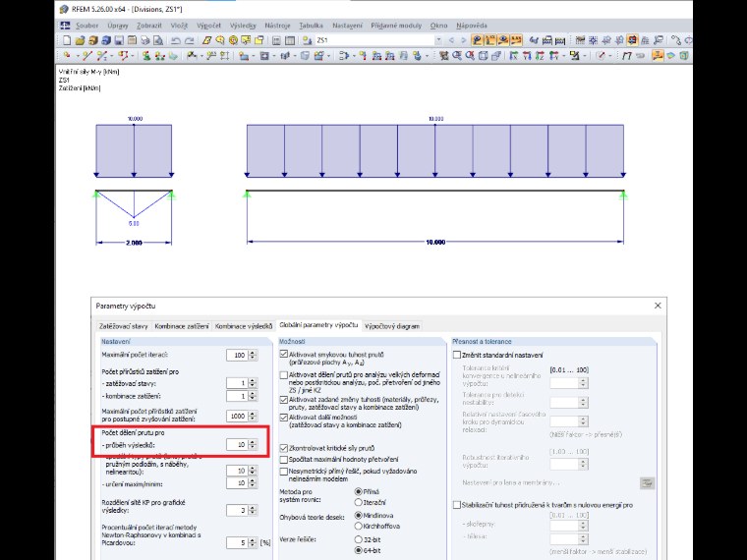Screen dimensions: 747x560
Task: Toggle Aktivovat zadané změny tuhosti
Action: (x=284, y=400)
